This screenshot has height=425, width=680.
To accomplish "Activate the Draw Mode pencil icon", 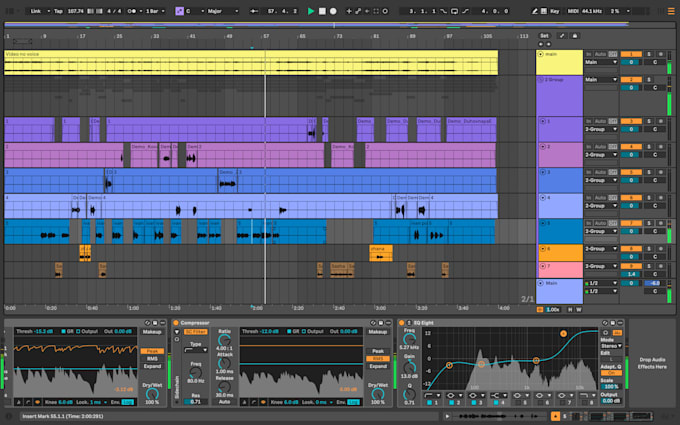I will click(534, 11).
